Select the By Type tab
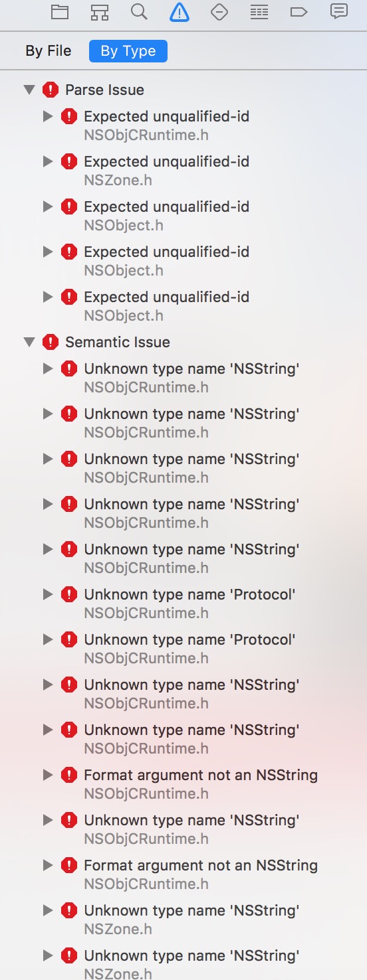 pos(128,51)
